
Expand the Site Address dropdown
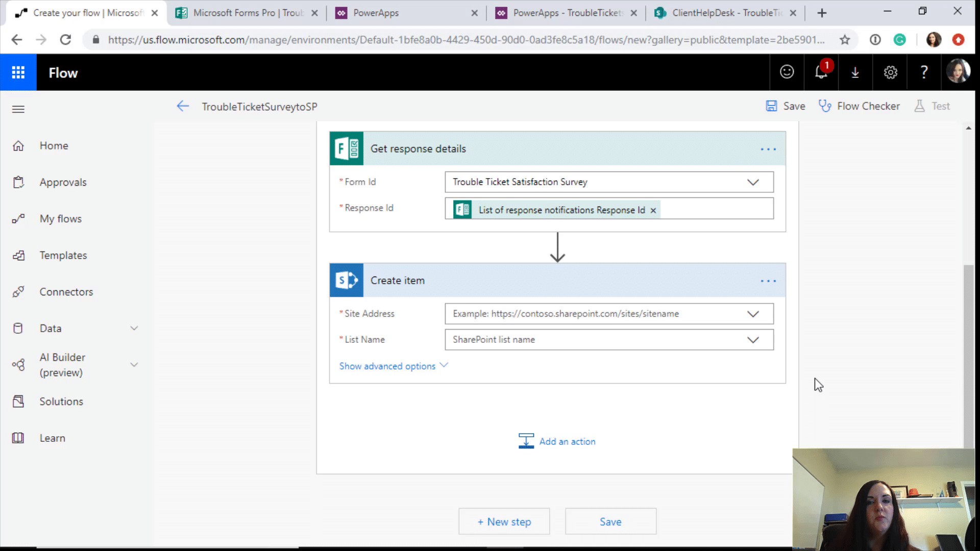coord(753,314)
